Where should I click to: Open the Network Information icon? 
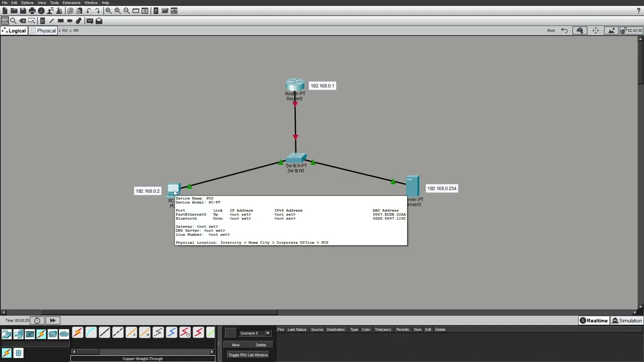point(41,11)
